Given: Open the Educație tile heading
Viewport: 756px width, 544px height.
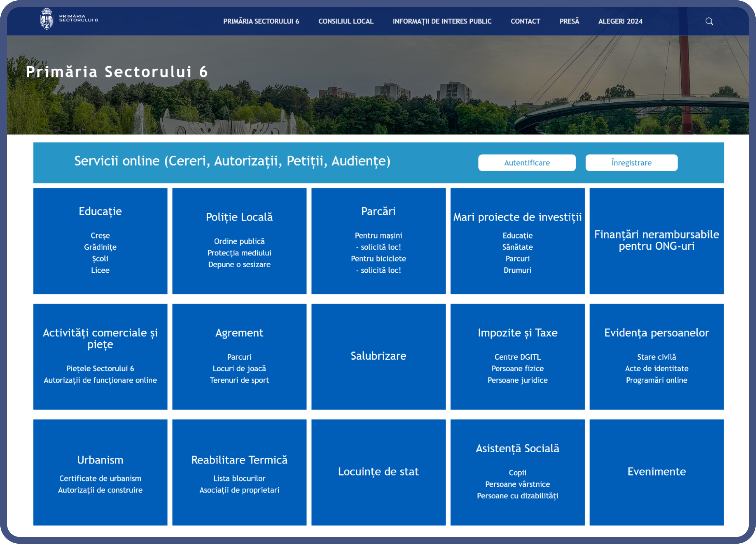Looking at the screenshot, I should (x=100, y=211).
